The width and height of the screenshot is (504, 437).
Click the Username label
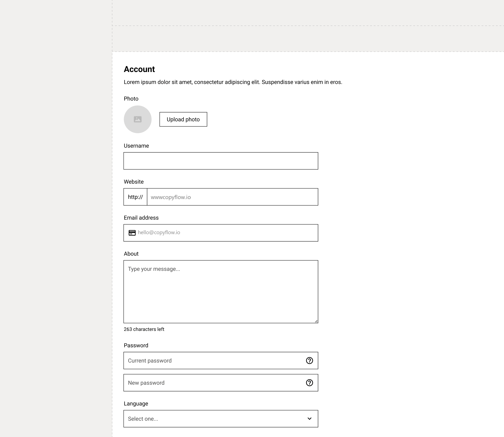[x=136, y=146]
